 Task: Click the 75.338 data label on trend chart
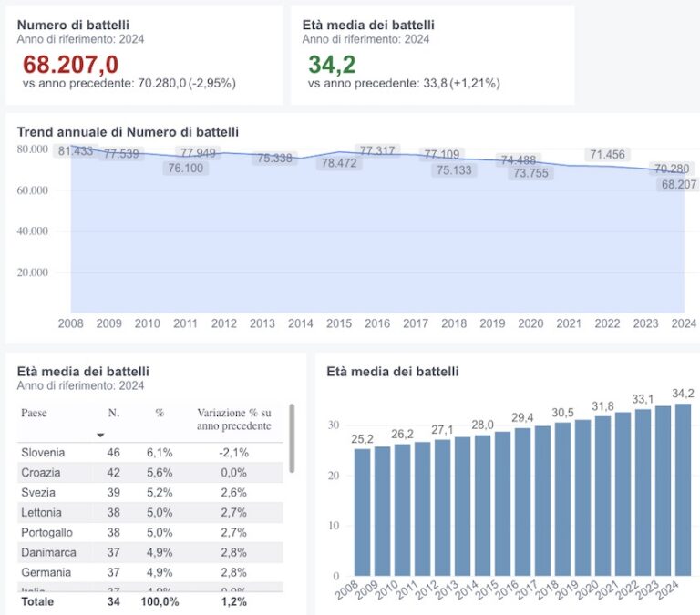click(274, 158)
